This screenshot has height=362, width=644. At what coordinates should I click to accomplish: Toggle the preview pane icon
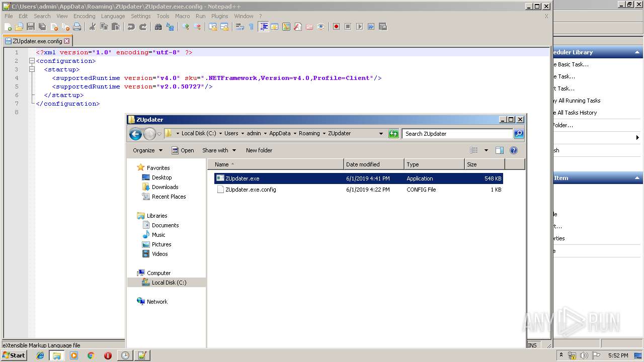pyautogui.click(x=500, y=150)
